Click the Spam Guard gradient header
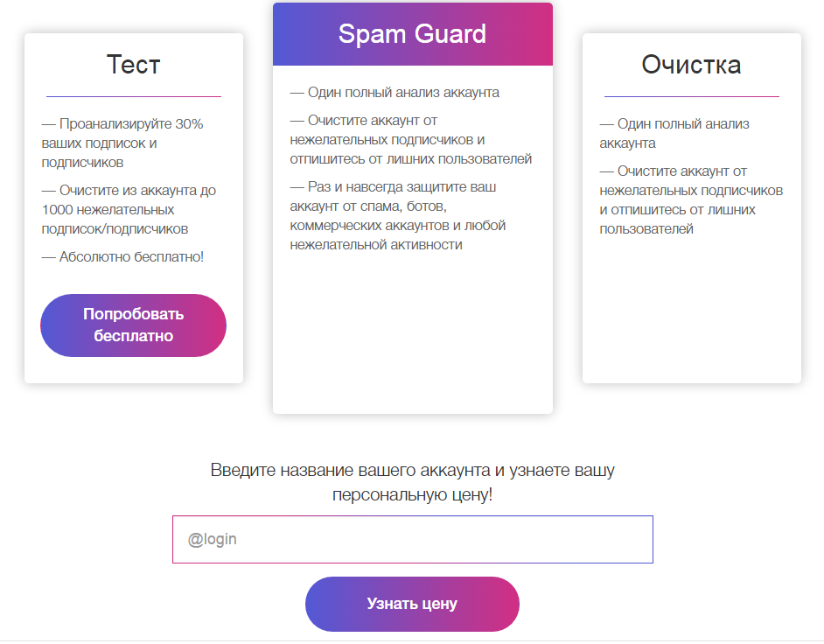This screenshot has height=644, width=824. pyautogui.click(x=412, y=34)
